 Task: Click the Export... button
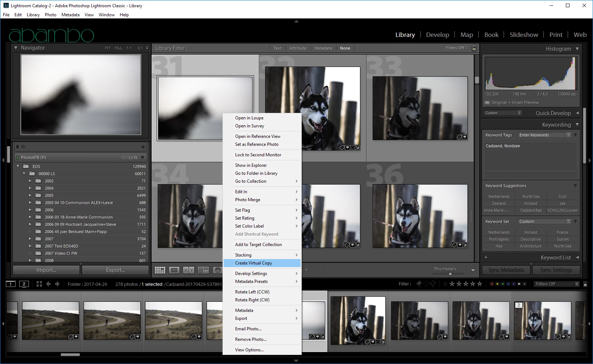point(115,270)
